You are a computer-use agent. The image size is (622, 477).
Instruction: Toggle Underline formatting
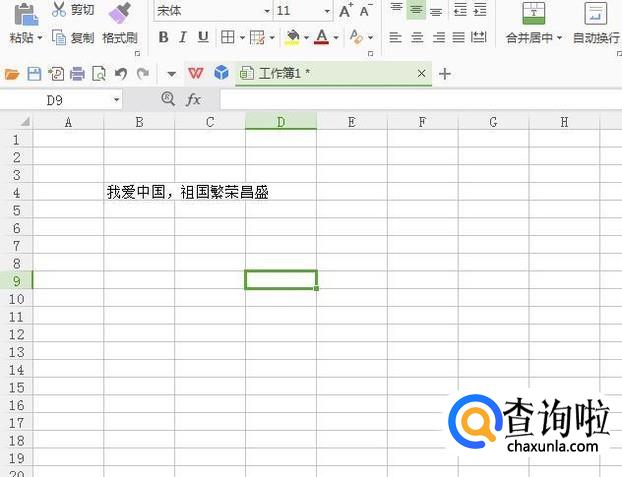(203, 37)
